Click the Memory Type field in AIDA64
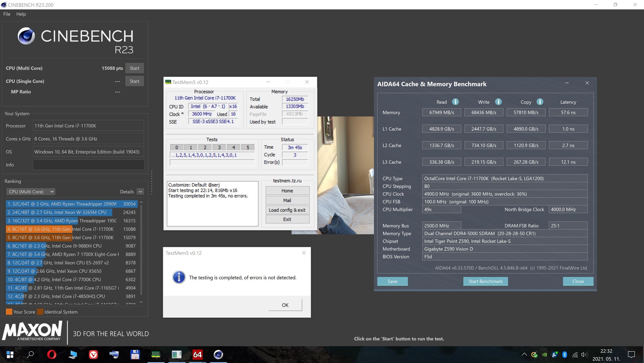 [505, 233]
